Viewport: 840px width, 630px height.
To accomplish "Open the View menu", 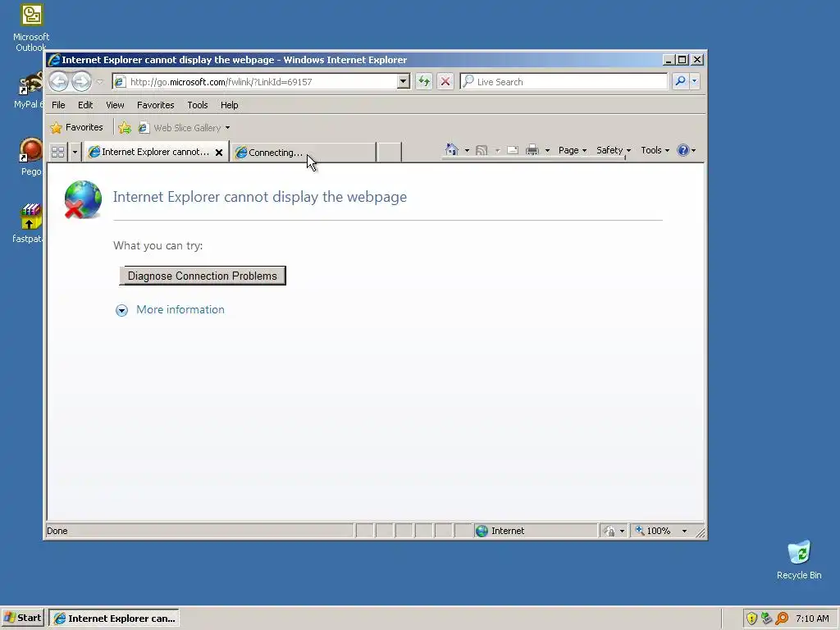I will (x=115, y=105).
